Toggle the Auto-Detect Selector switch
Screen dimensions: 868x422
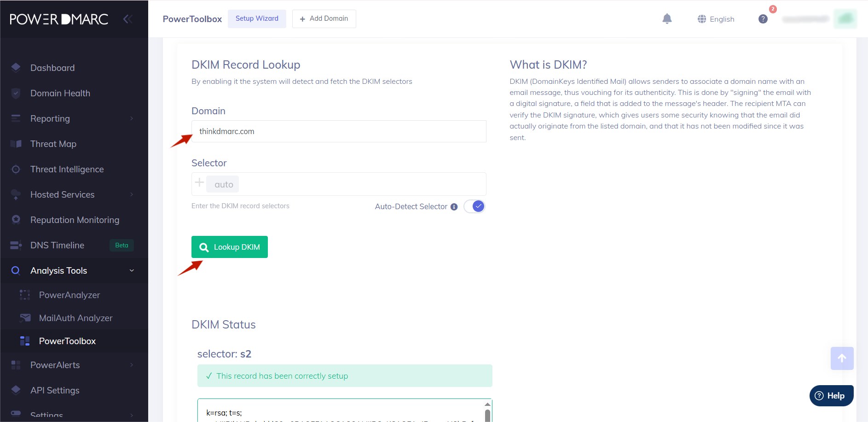click(475, 206)
